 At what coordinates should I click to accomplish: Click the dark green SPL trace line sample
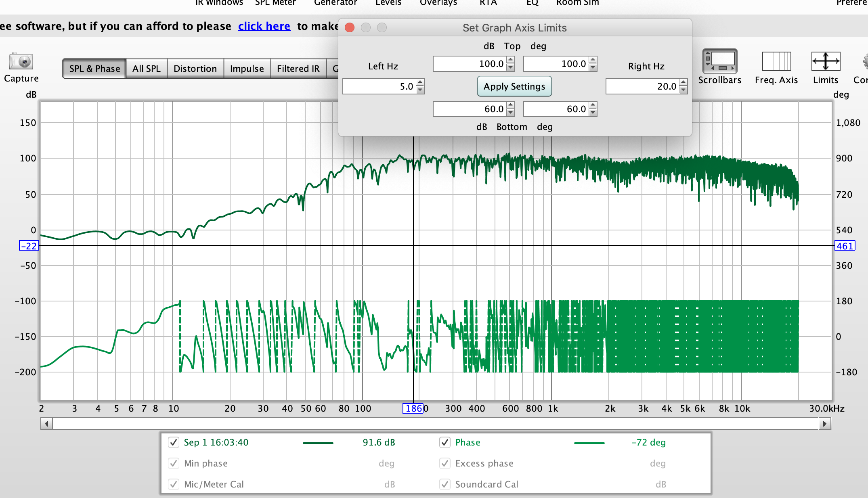tap(318, 443)
